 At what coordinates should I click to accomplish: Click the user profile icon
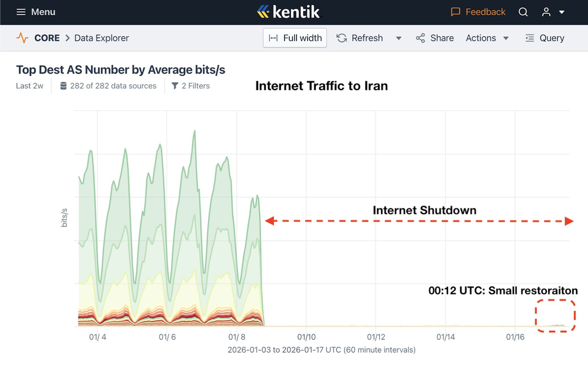547,12
